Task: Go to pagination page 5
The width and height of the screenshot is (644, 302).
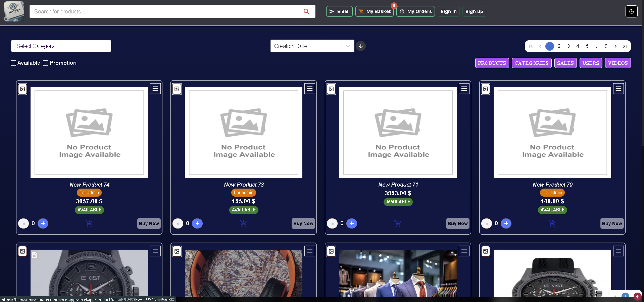Action: pos(587,46)
